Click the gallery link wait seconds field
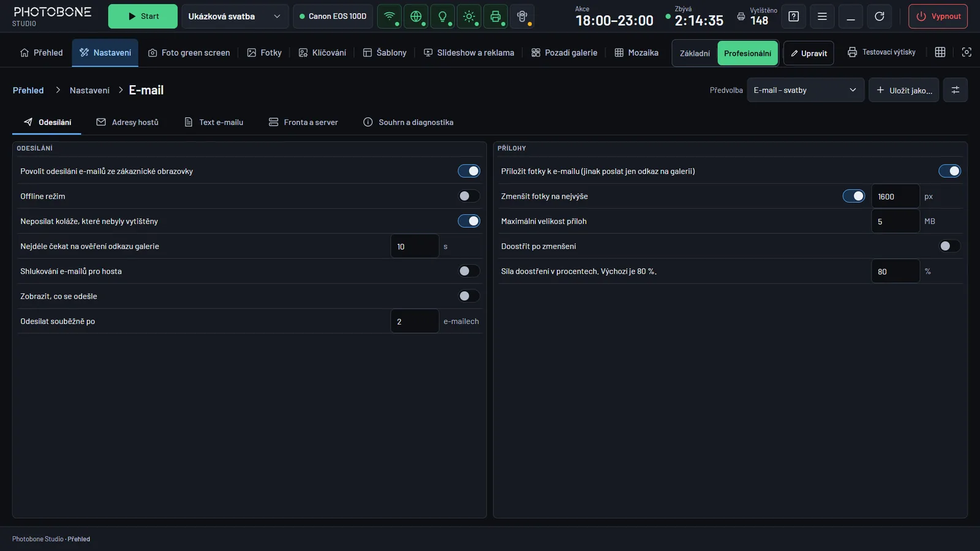This screenshot has height=551, width=980. pyautogui.click(x=415, y=246)
